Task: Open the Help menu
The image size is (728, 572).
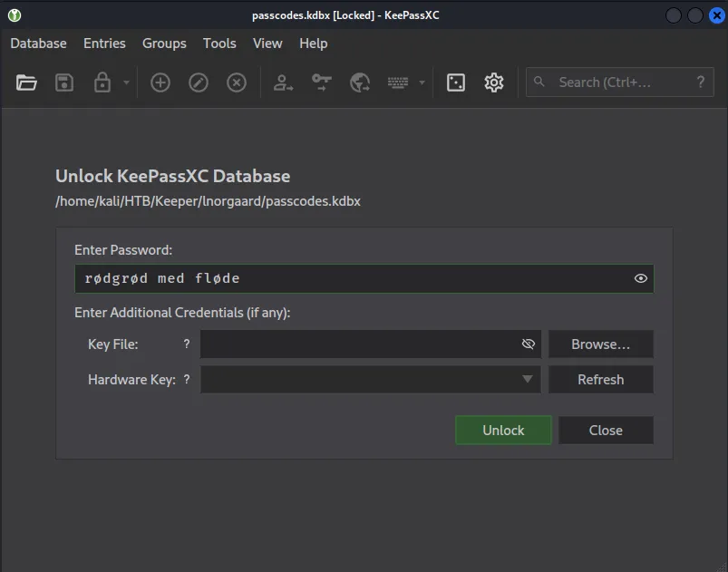Action: tap(314, 44)
